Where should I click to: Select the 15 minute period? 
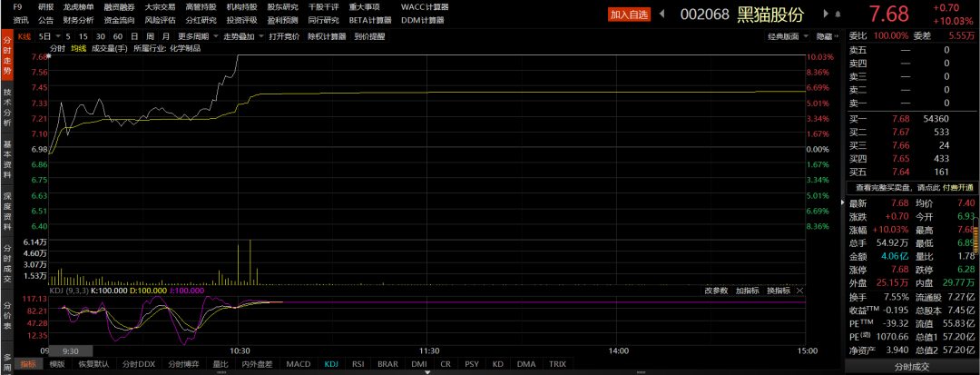tap(83, 37)
